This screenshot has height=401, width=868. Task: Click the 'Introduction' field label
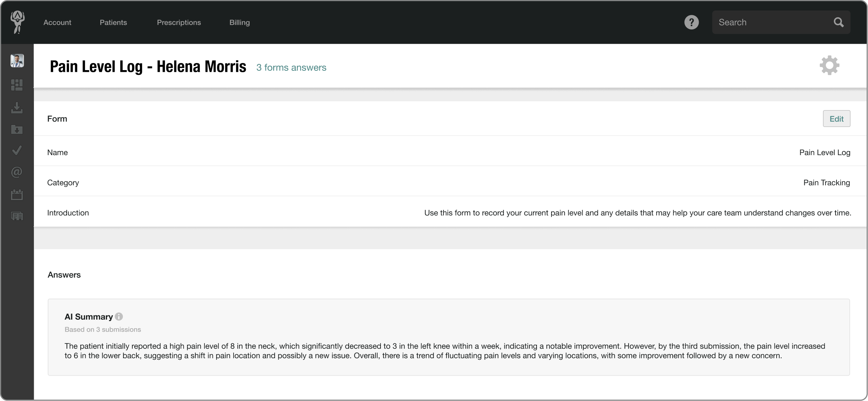68,213
